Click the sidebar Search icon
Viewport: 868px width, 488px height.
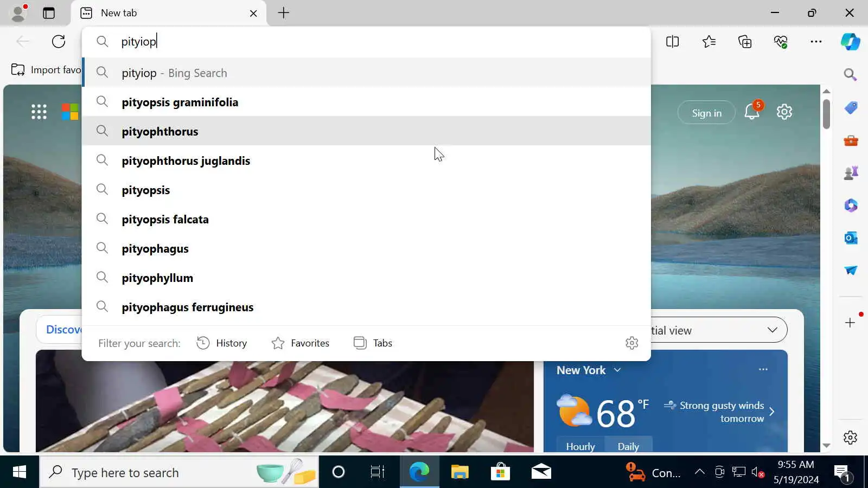click(x=850, y=74)
